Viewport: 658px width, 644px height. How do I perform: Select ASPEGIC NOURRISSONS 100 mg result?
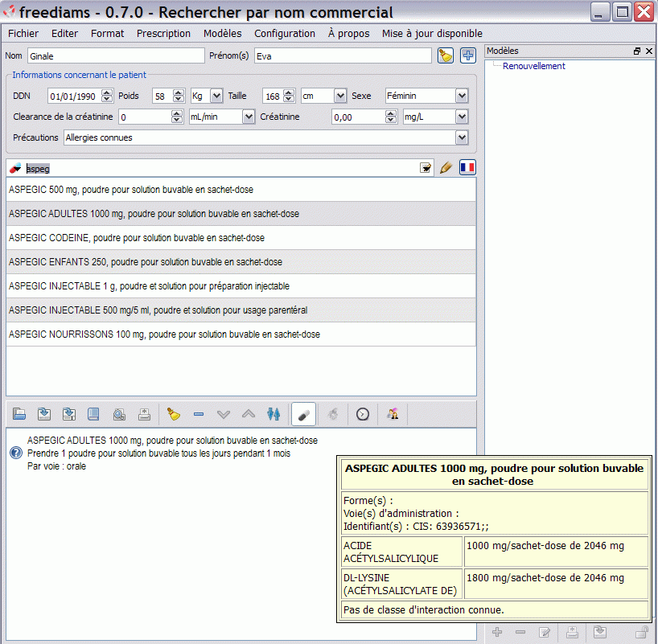point(241,334)
